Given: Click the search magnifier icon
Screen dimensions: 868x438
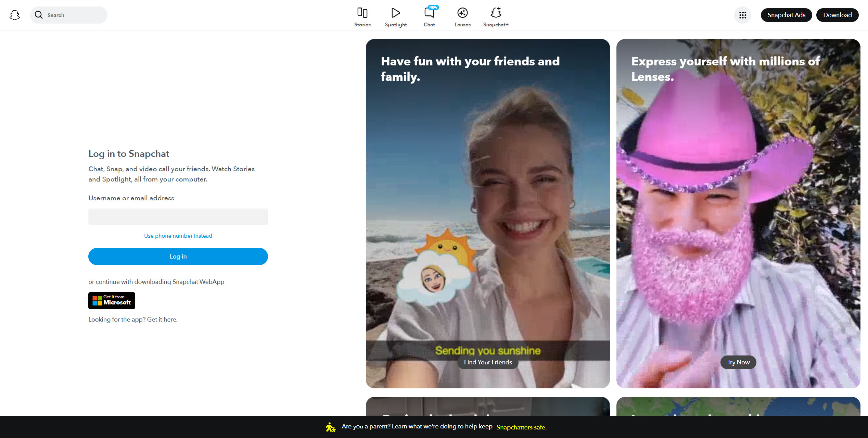Looking at the screenshot, I should (39, 15).
